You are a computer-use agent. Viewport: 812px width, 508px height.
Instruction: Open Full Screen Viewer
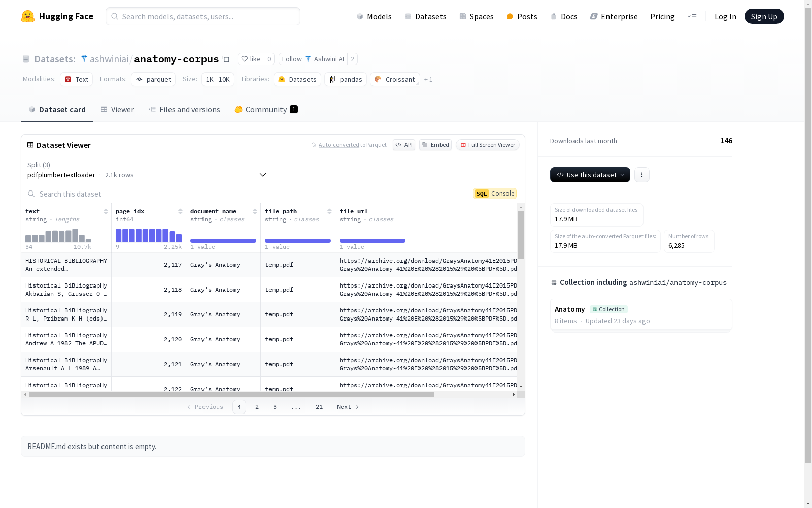pos(488,145)
